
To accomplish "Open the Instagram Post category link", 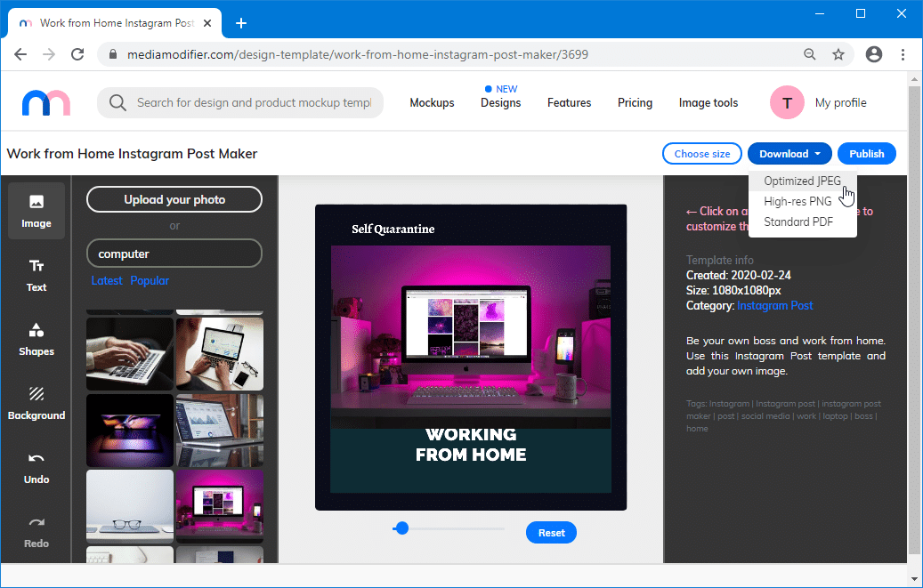I will coord(774,306).
